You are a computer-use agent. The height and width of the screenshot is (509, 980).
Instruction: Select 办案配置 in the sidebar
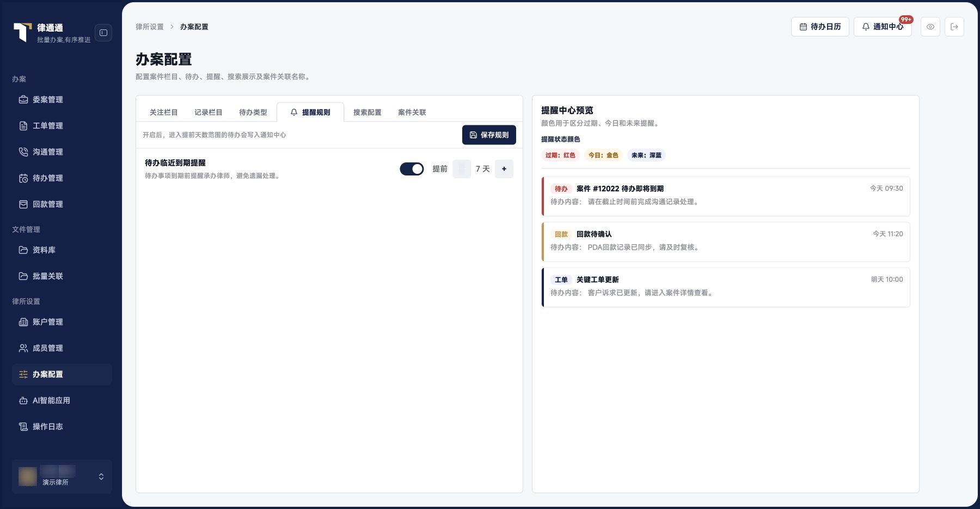click(62, 374)
